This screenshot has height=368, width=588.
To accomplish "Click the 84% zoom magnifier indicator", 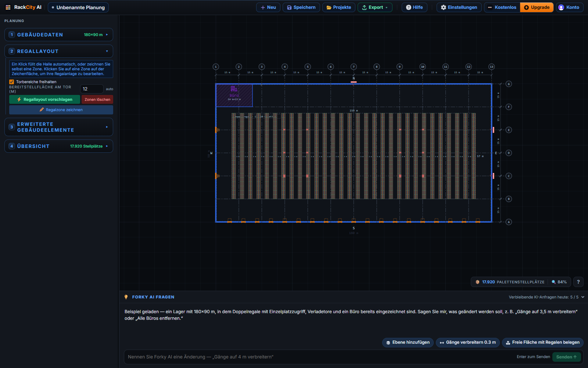I will point(559,282).
